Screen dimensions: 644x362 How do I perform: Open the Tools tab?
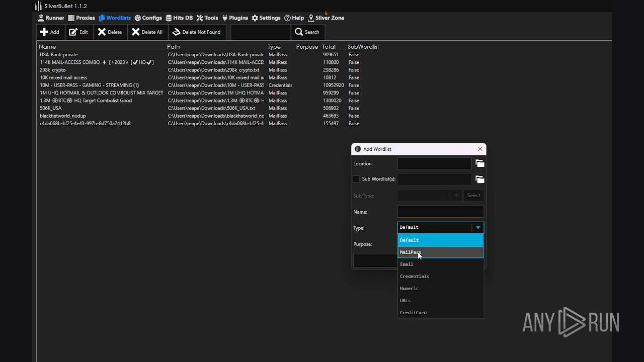tap(207, 18)
